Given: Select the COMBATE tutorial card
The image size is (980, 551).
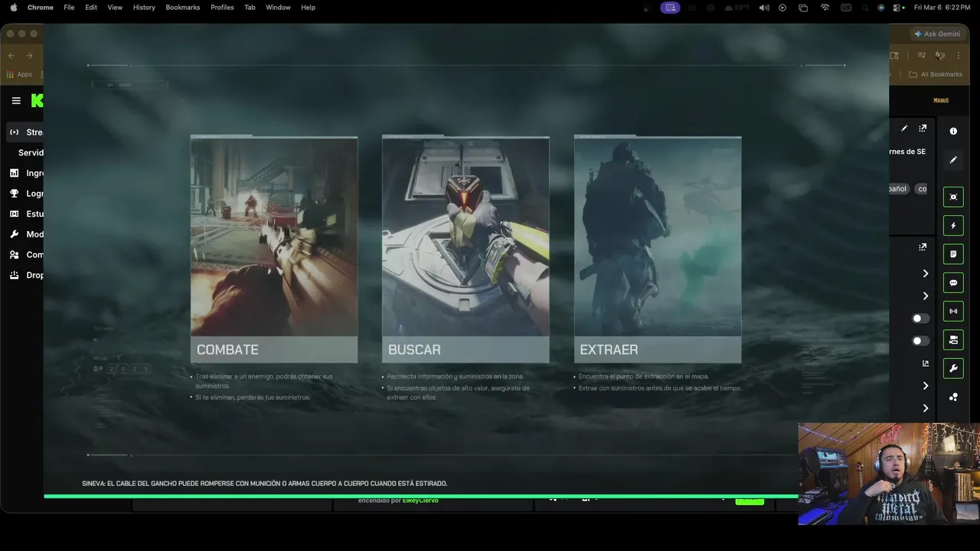Looking at the screenshot, I should [274, 249].
